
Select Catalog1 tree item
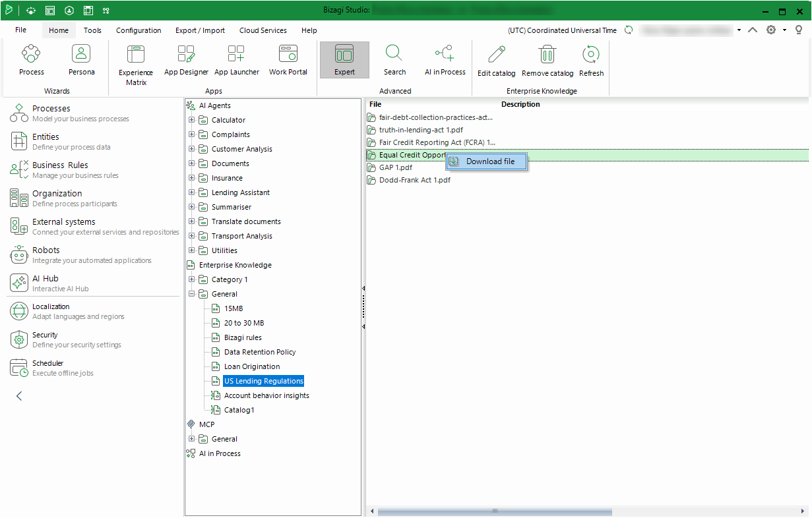[239, 410]
